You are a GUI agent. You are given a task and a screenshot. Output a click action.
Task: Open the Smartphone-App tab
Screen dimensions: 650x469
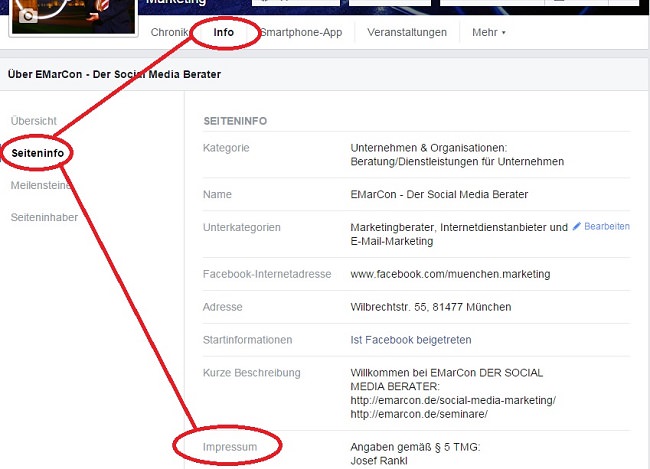[x=301, y=32]
